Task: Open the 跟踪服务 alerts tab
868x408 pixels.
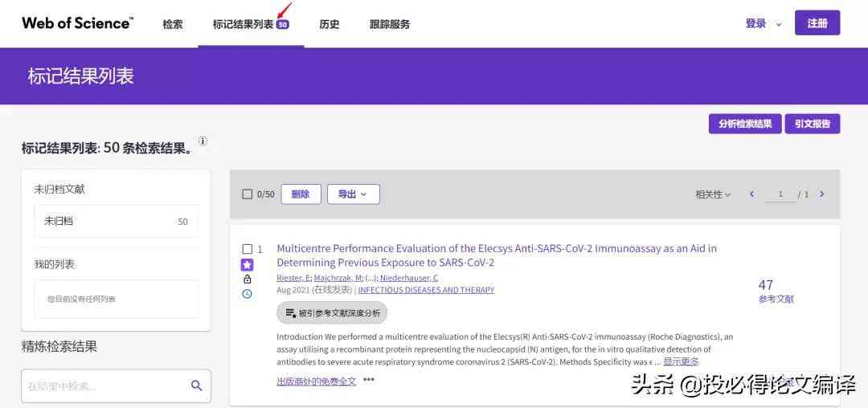Action: (x=390, y=24)
